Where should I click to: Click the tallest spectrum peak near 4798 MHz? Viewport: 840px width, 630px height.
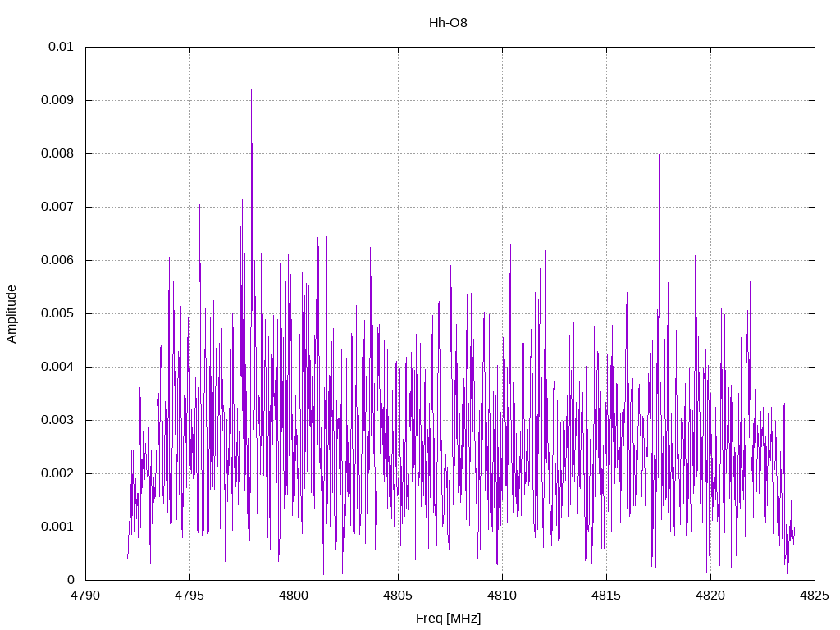point(251,91)
